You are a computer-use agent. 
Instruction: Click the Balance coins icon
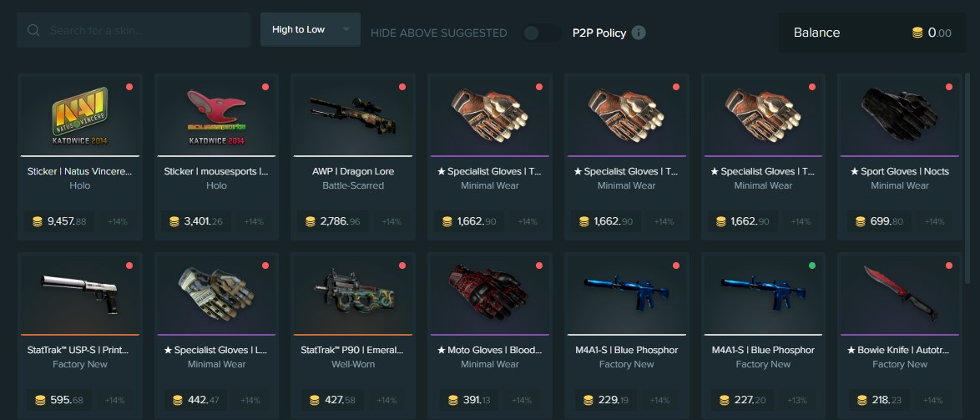pos(917,33)
